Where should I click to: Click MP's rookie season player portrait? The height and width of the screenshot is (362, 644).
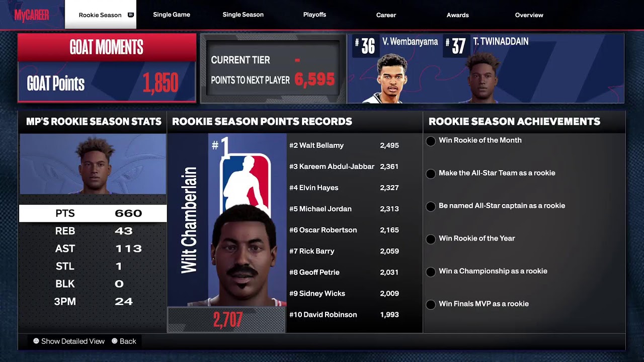tap(93, 164)
